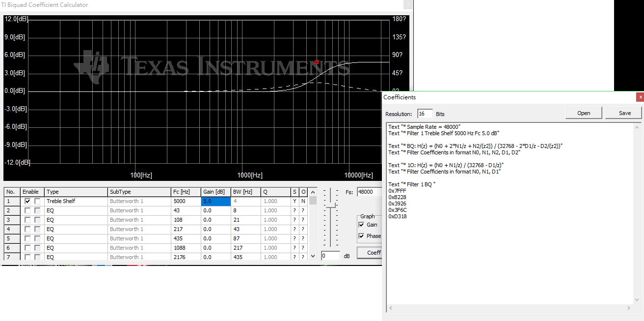Open the Type cell EQ in filter 5
Screen dimensions: 644x321
[76, 238]
